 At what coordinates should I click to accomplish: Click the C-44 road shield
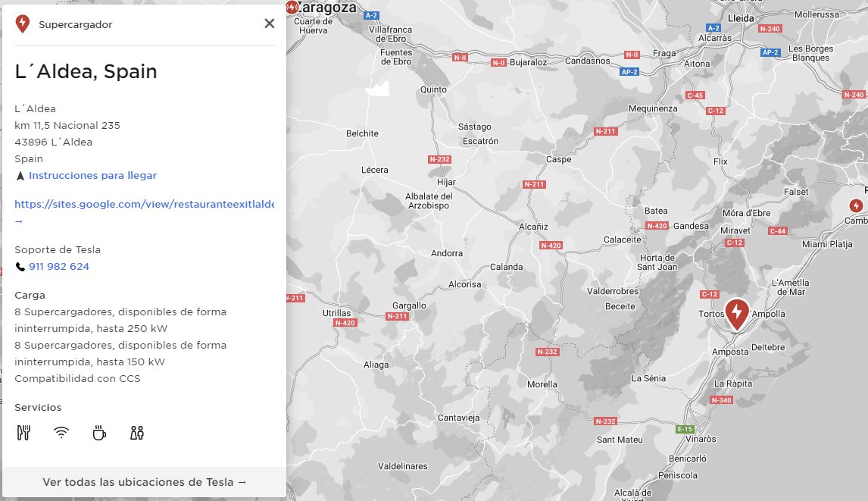pyautogui.click(x=778, y=231)
